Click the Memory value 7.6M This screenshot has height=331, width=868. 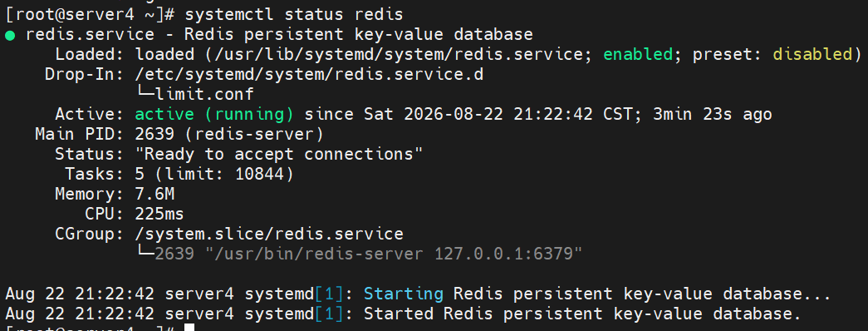154,194
